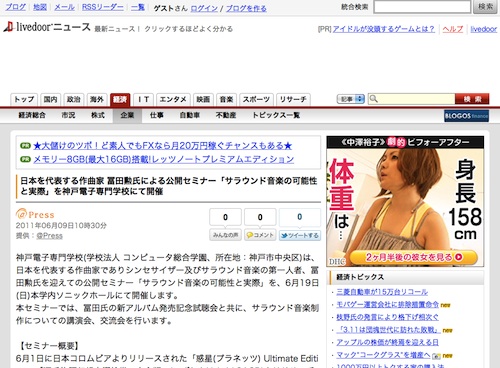Click the みんなの声 button

pyautogui.click(x=225, y=235)
